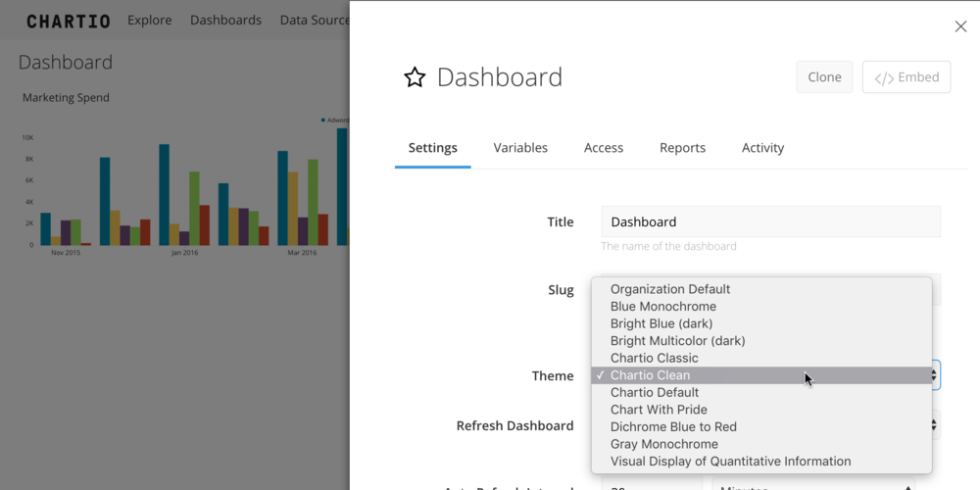Open the Variables tab

pos(520,148)
